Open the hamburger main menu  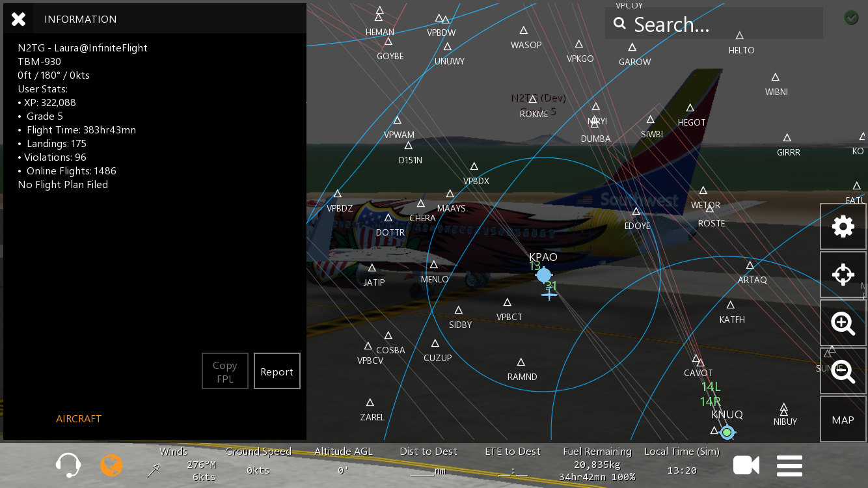point(789,466)
